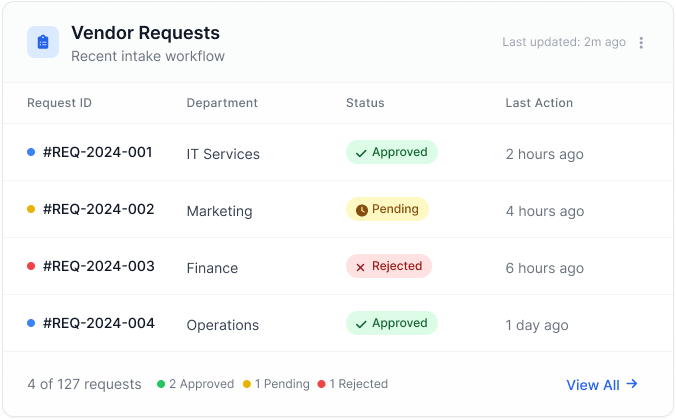The width and height of the screenshot is (676, 420).
Task: Click the blue dot beside #REQ-2024-001
Action: (x=31, y=152)
